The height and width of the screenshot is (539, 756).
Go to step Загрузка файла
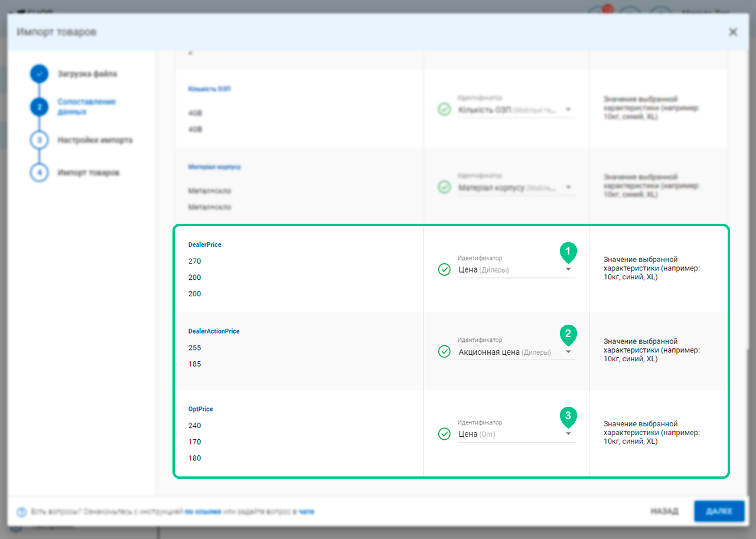point(87,74)
